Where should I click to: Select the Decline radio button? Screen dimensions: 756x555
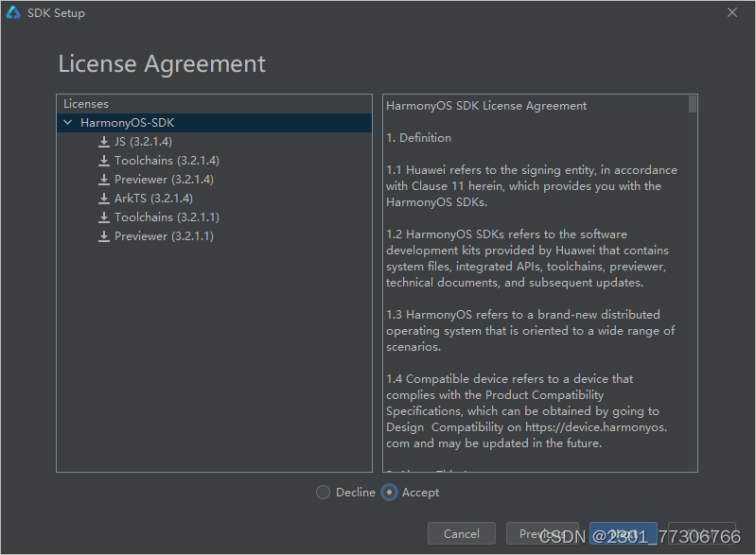tap(323, 493)
